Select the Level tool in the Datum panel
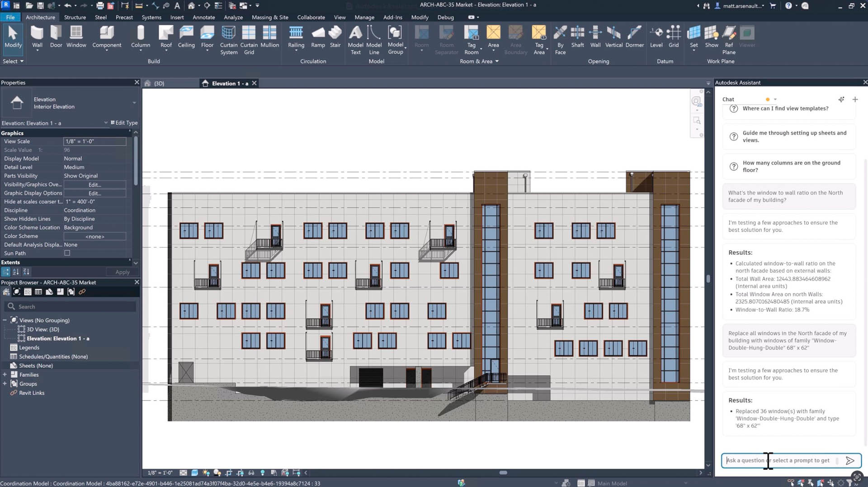 coord(656,35)
